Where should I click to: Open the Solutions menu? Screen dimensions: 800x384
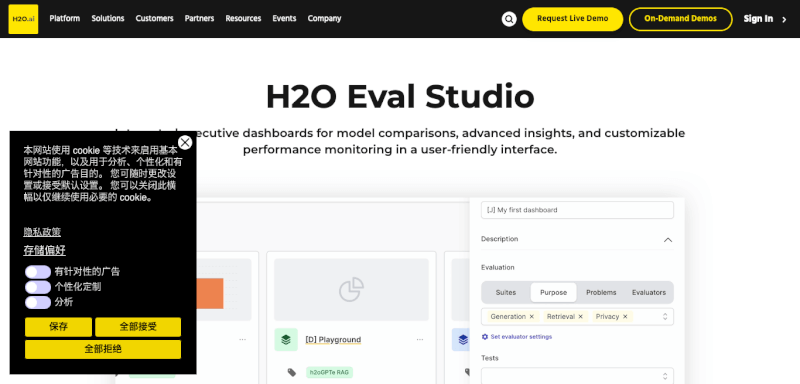[108, 18]
